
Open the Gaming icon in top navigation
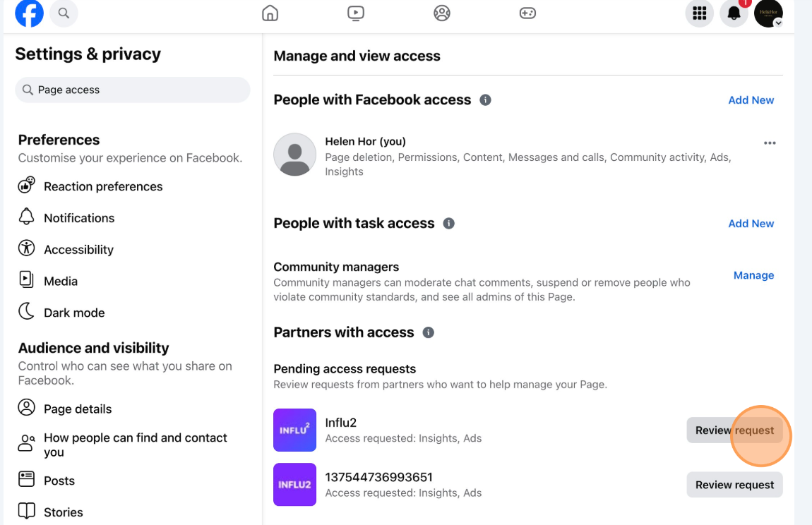click(527, 13)
